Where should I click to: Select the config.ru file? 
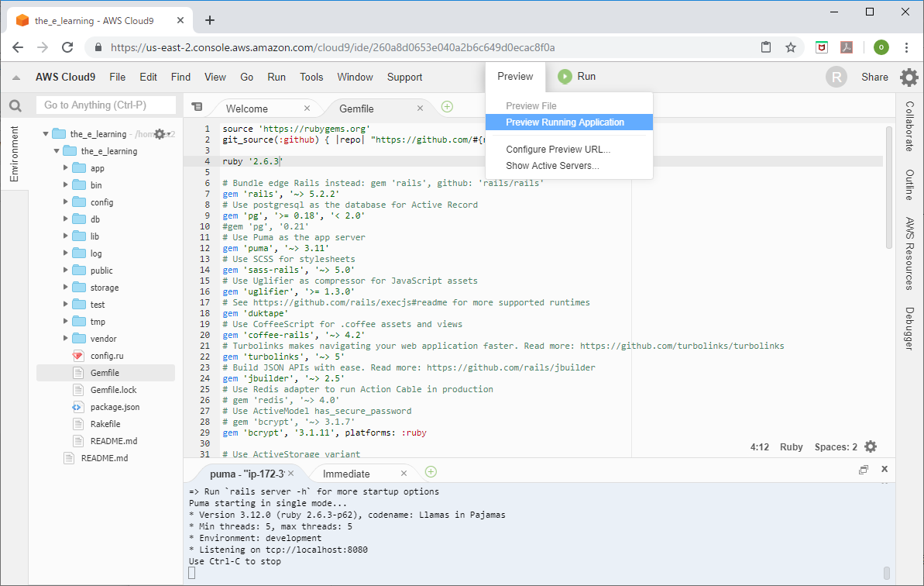(107, 356)
